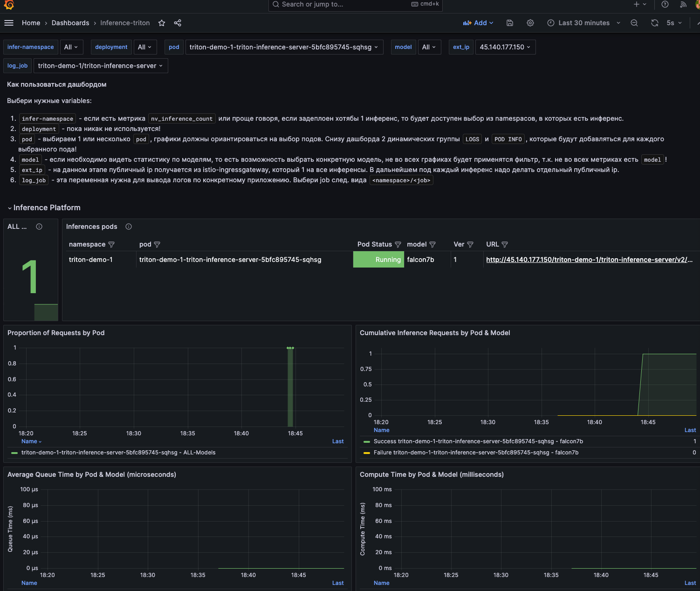Open the triton-inference-server URL link
This screenshot has height=591, width=700.
coord(589,260)
